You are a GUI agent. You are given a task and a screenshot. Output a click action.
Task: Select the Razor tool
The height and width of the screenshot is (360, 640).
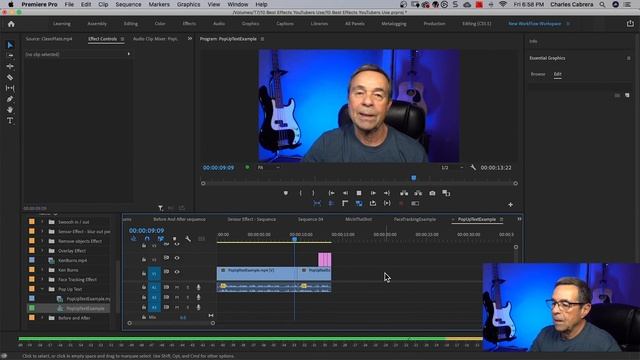click(x=10, y=77)
